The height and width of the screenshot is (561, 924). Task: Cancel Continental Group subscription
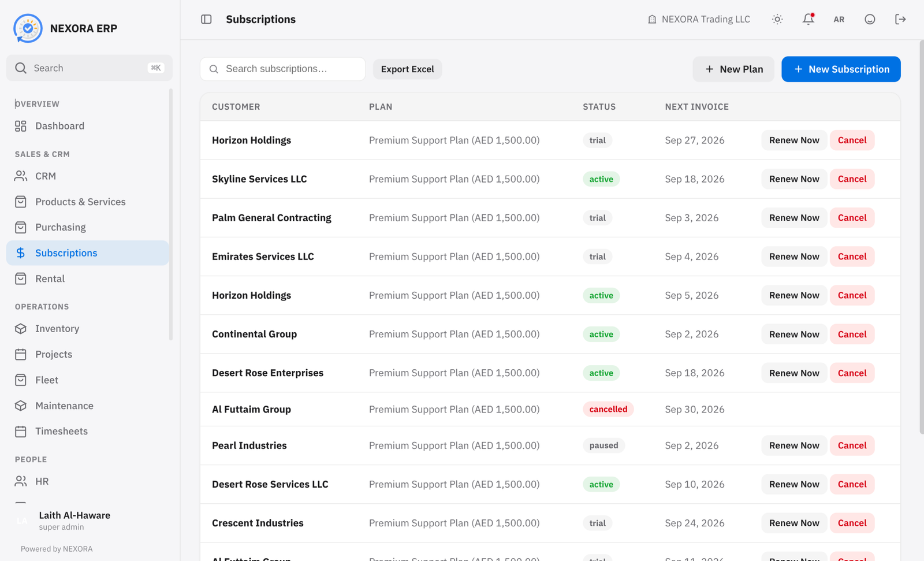[x=852, y=334]
